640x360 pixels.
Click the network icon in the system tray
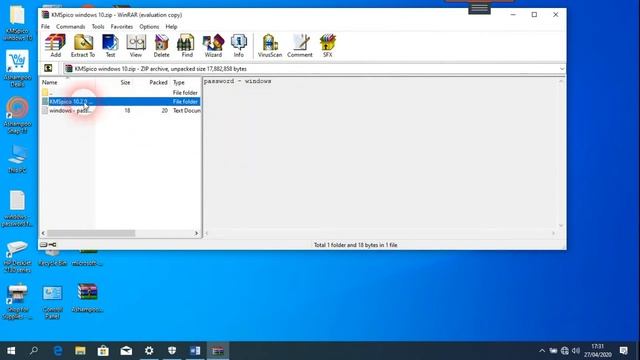tap(564, 351)
